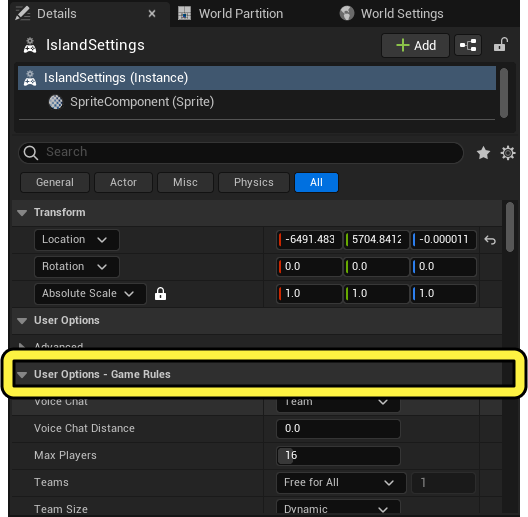Reset Location to default arrow icon
The width and height of the screenshot is (528, 517).
[490, 240]
